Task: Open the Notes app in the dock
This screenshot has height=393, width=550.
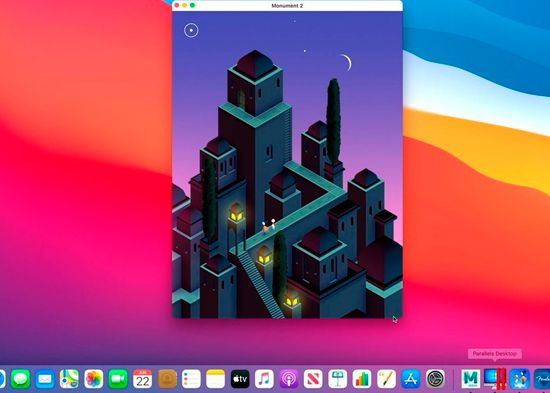Action: pyautogui.click(x=215, y=379)
